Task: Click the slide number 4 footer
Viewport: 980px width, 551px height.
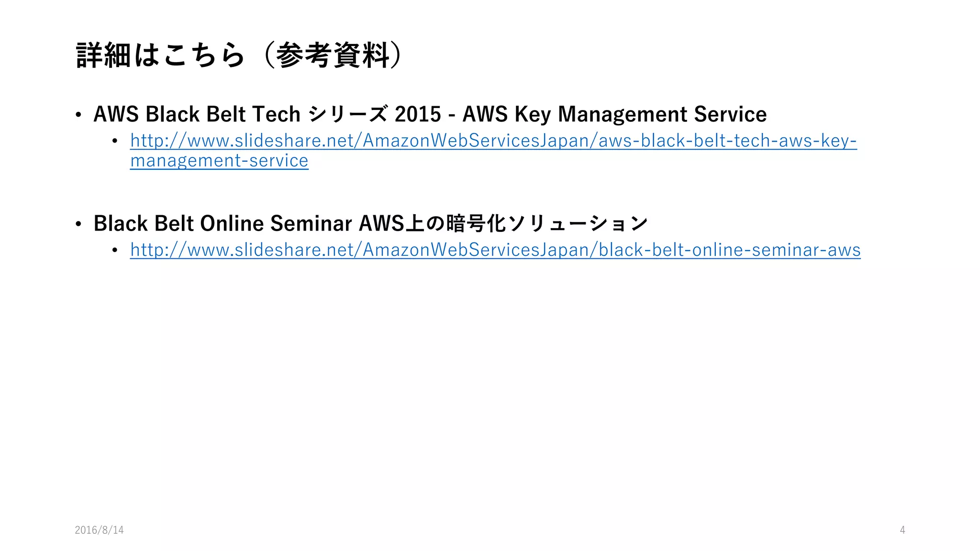Action: click(902, 530)
